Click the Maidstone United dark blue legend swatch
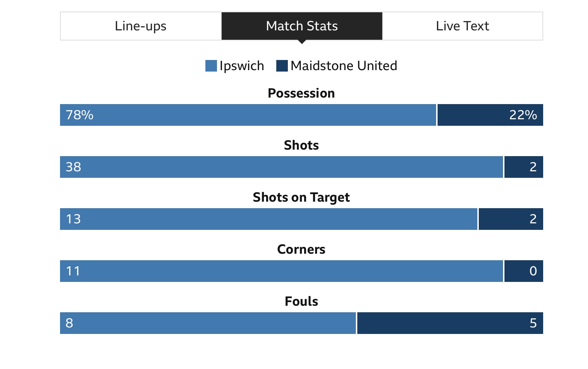The width and height of the screenshot is (588, 369). click(282, 66)
